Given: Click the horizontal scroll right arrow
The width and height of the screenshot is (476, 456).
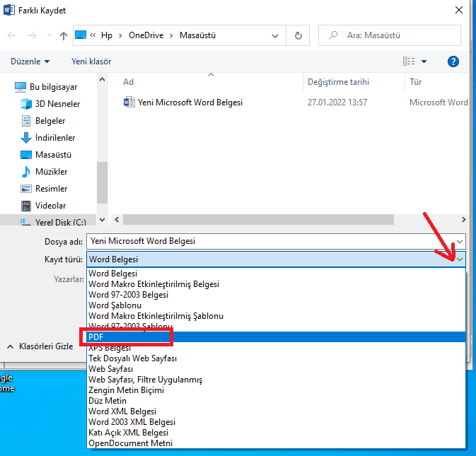Looking at the screenshot, I should click(x=463, y=220).
